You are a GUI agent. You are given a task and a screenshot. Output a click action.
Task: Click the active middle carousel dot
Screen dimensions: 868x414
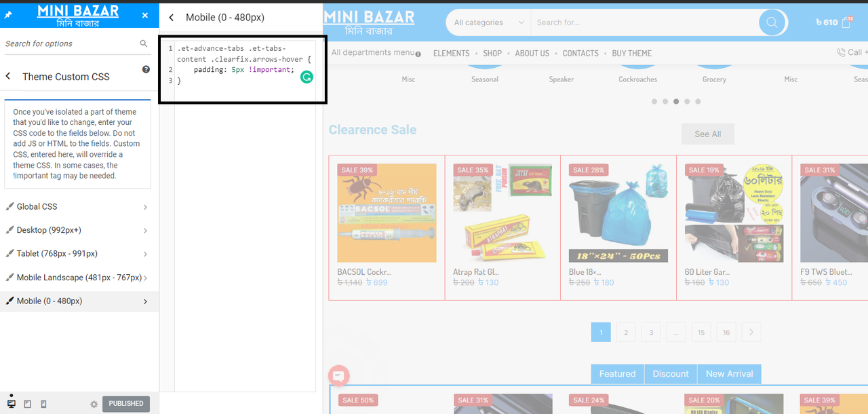[676, 101]
